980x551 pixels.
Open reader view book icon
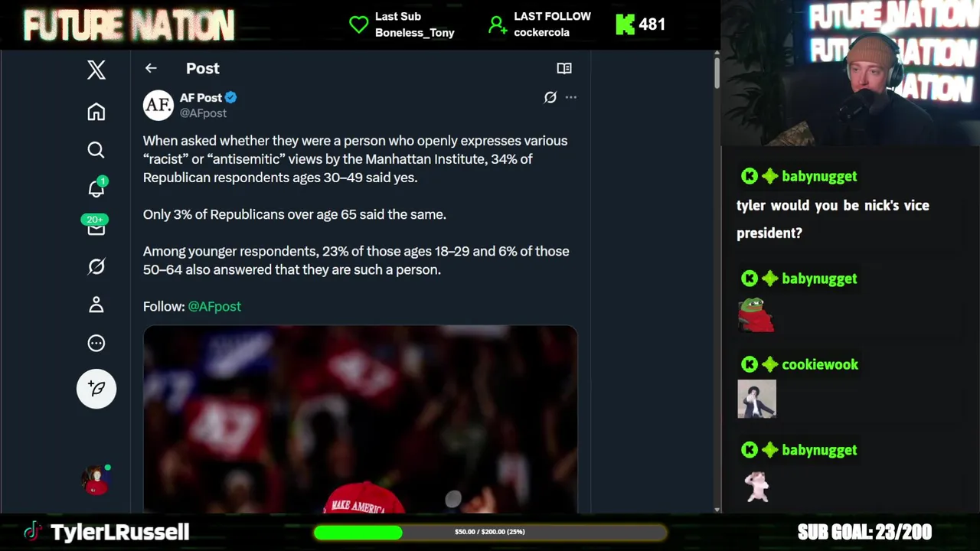[564, 68]
